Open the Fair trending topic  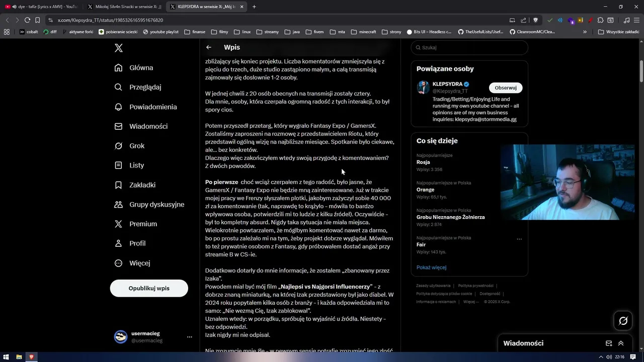[x=421, y=245]
